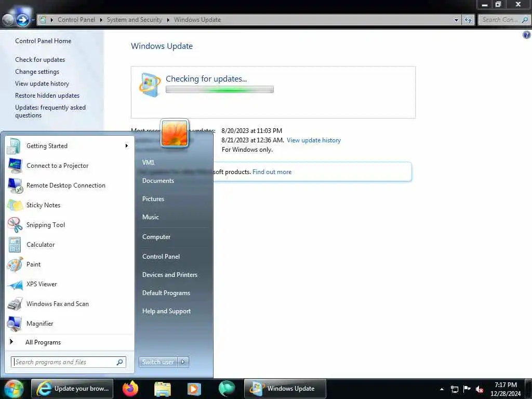Click the Show desktop button
This screenshot has width=532, height=399.
(x=529, y=389)
